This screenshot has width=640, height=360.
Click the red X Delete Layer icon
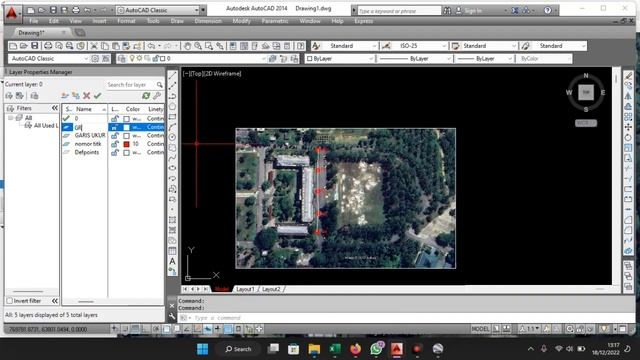point(87,96)
